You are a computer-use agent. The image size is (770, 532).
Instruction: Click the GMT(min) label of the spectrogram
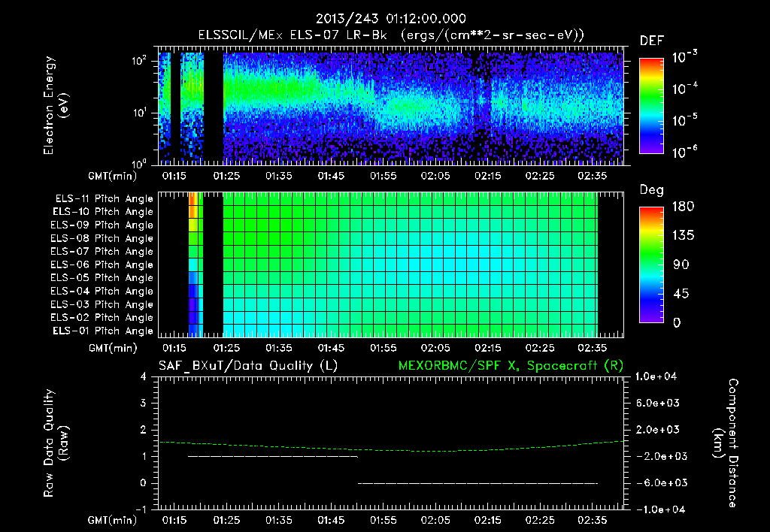(x=113, y=176)
